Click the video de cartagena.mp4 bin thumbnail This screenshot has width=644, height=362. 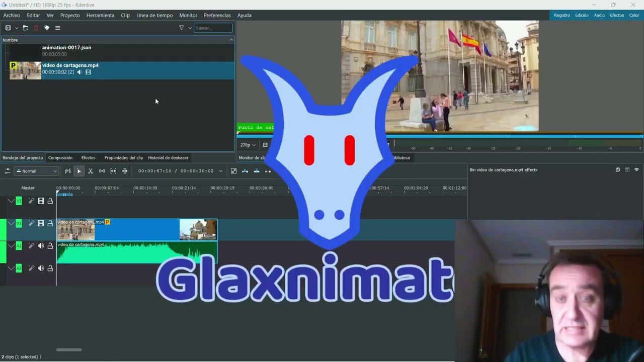(x=25, y=70)
